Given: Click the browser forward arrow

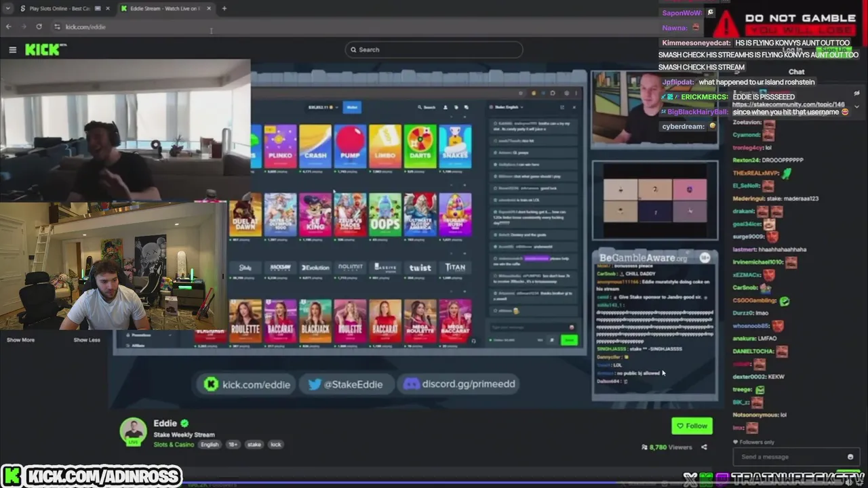Looking at the screenshot, I should [23, 26].
